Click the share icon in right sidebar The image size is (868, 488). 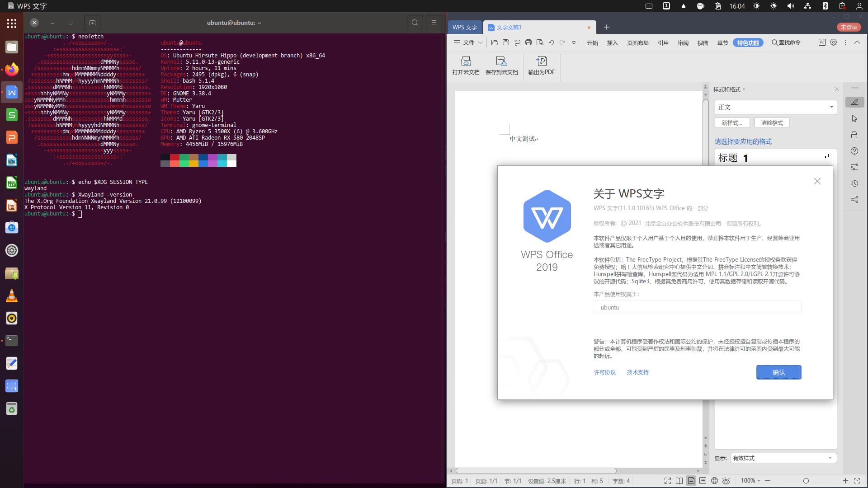(854, 199)
